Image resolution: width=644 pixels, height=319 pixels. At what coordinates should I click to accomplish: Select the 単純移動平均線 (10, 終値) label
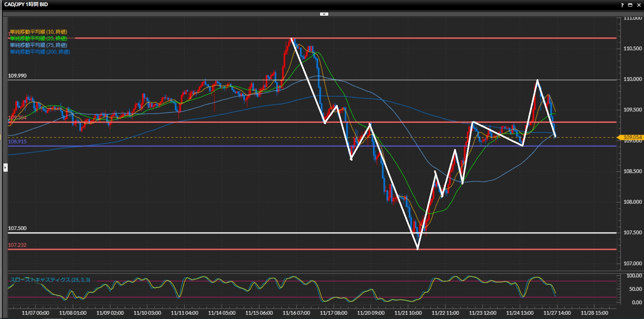coord(39,32)
